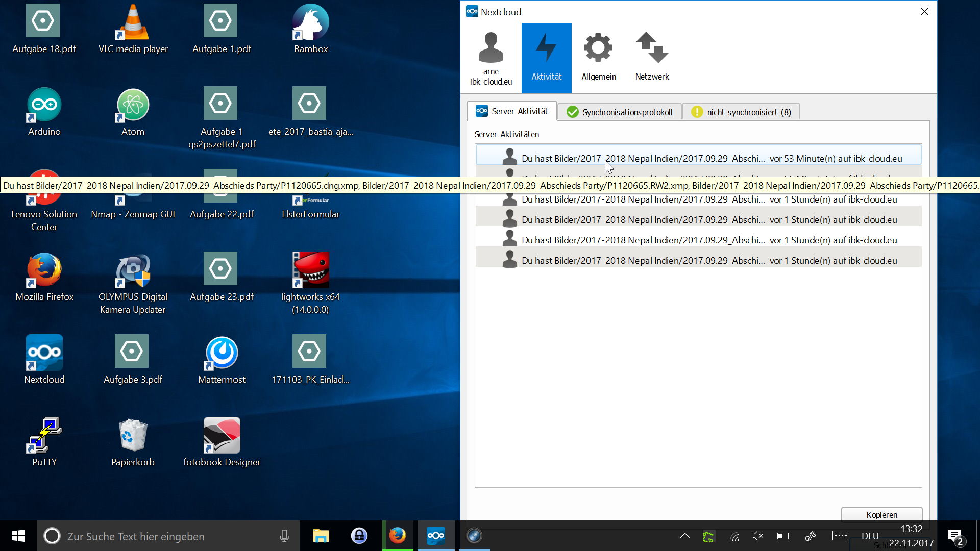The height and width of the screenshot is (551, 980).
Task: Select the VLC media player desktop icon
Action: click(x=133, y=30)
